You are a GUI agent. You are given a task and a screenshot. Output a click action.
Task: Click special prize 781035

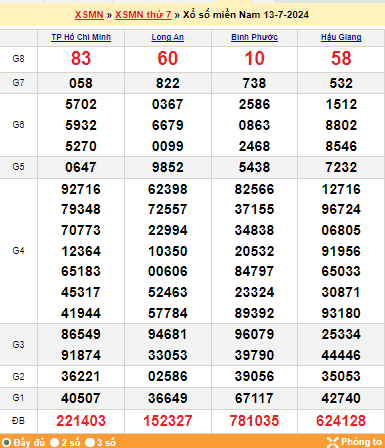point(254,421)
